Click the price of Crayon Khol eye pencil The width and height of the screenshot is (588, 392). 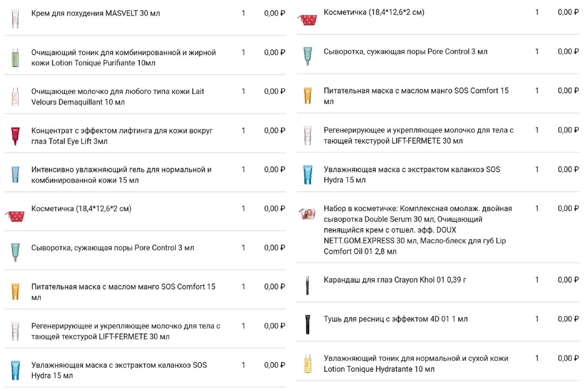(x=568, y=280)
